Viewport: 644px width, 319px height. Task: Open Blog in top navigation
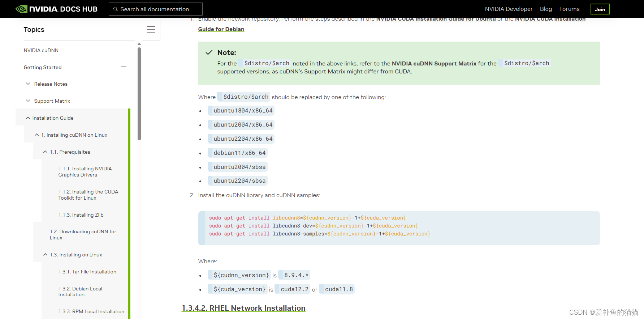[546, 9]
